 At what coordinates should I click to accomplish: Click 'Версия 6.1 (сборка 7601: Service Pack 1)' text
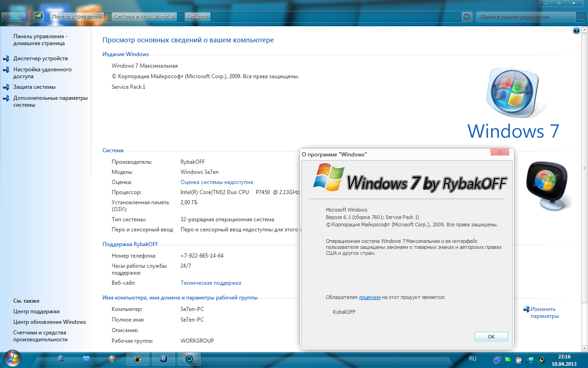pos(373,217)
